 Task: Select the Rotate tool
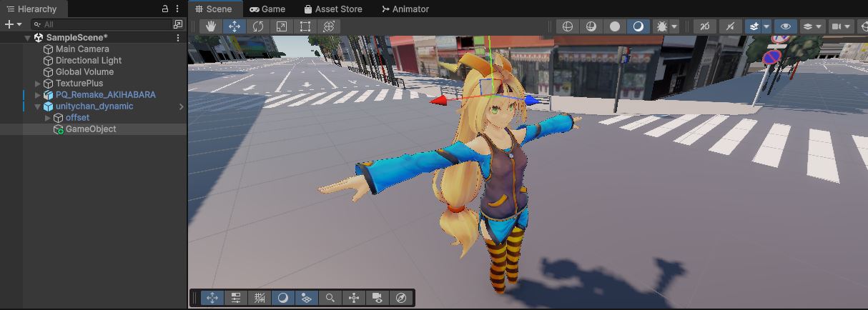click(257, 26)
